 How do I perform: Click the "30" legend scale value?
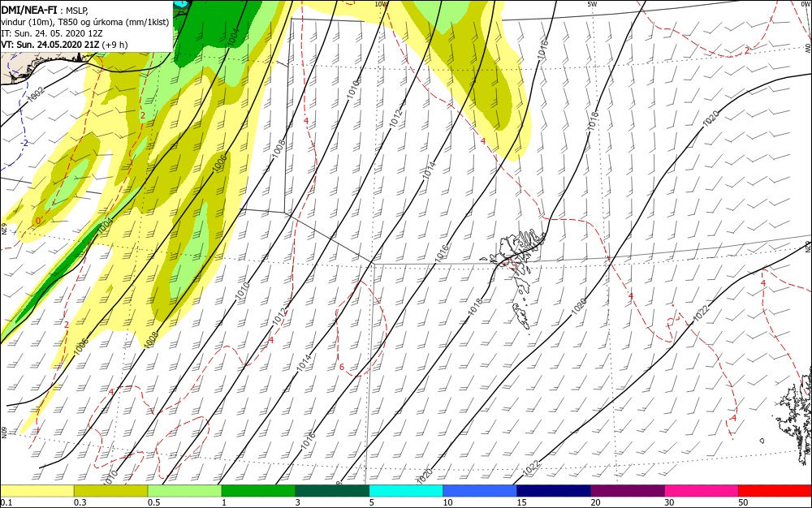(x=670, y=502)
